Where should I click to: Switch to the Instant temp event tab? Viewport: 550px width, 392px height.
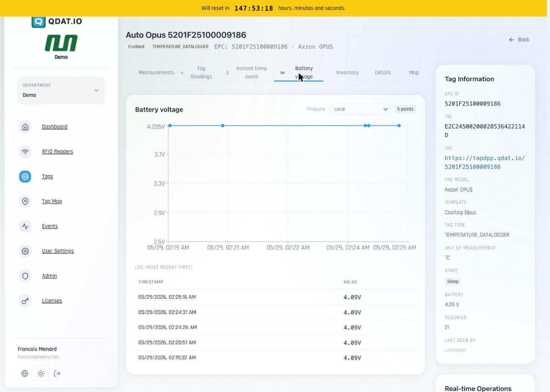tap(252, 72)
